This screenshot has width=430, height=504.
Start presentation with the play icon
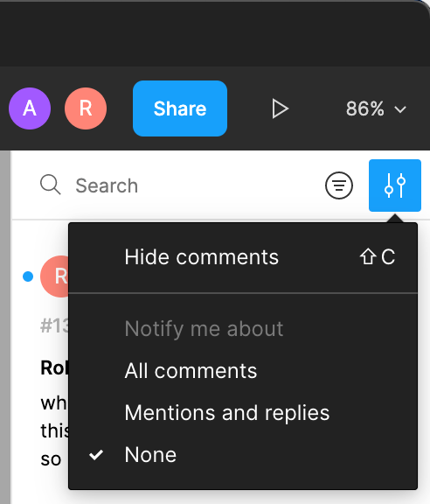point(280,108)
